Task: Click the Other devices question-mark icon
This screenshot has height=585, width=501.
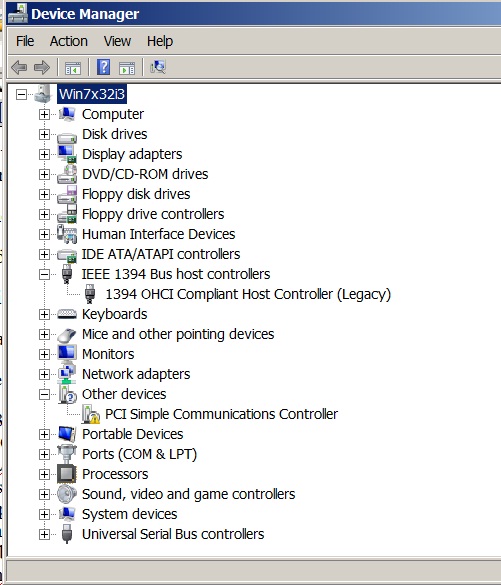Action: point(67,394)
